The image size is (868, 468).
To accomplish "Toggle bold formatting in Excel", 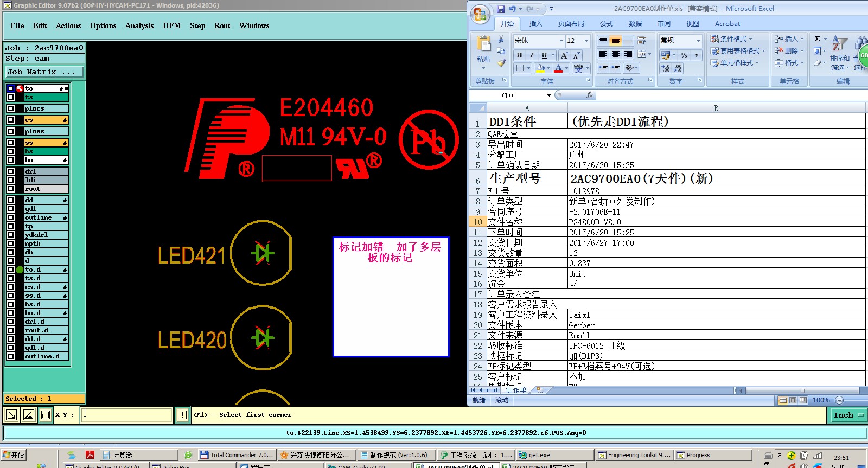I will pyautogui.click(x=519, y=55).
